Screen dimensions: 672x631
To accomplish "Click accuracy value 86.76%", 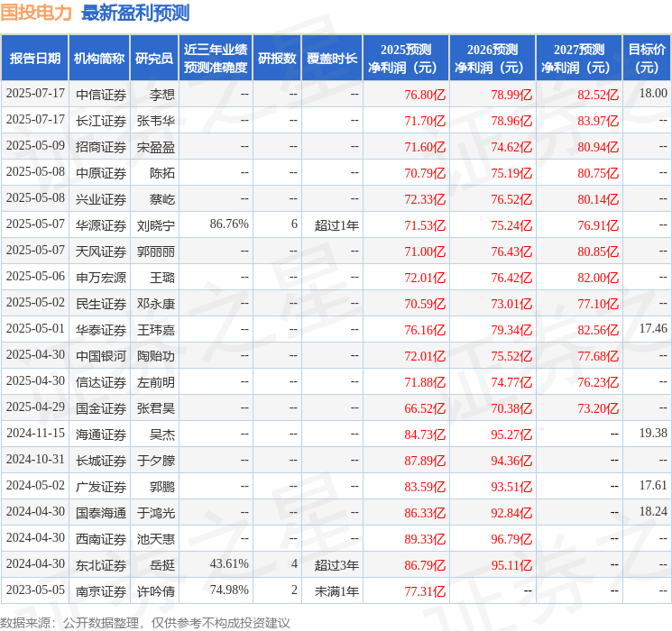I will 229,224.
